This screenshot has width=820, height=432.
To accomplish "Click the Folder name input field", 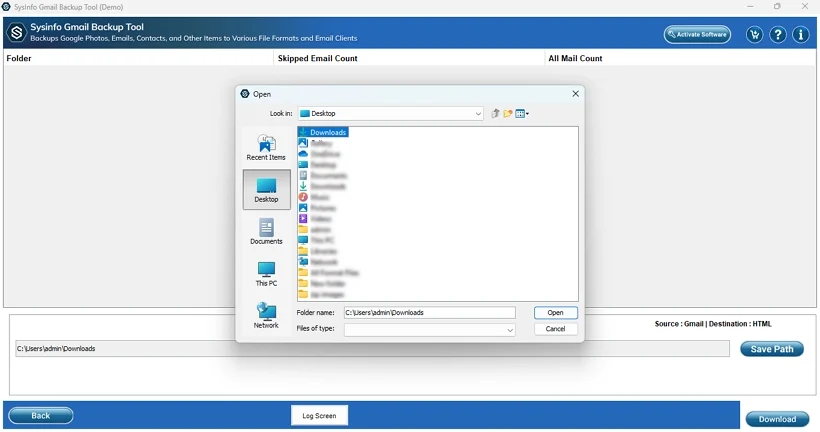I will pos(429,313).
